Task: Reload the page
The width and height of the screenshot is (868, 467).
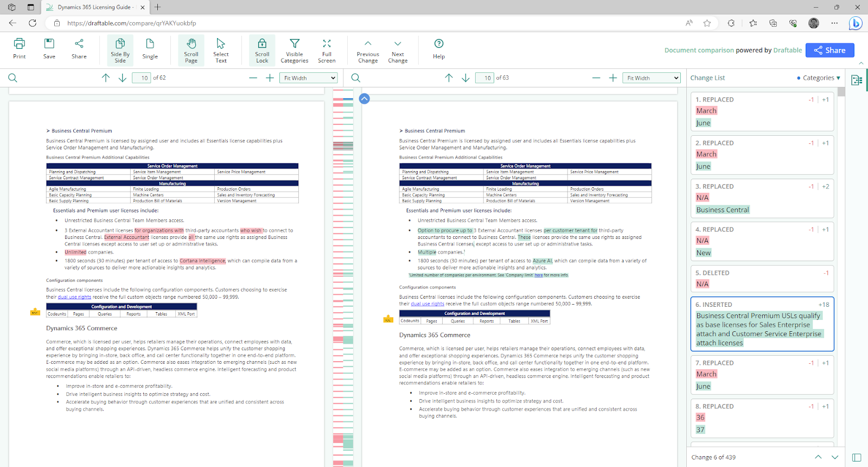Action: pos(33,23)
